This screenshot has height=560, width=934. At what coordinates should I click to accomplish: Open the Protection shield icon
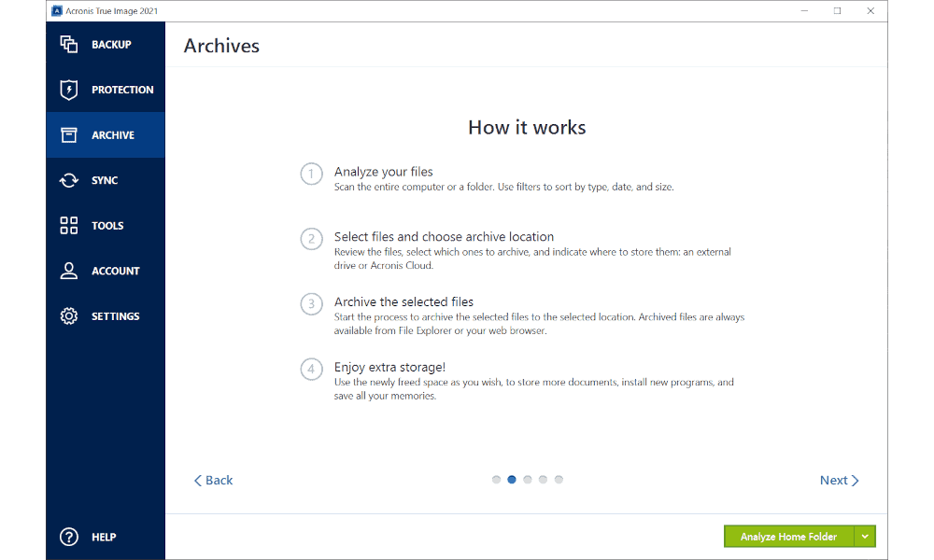pyautogui.click(x=69, y=90)
